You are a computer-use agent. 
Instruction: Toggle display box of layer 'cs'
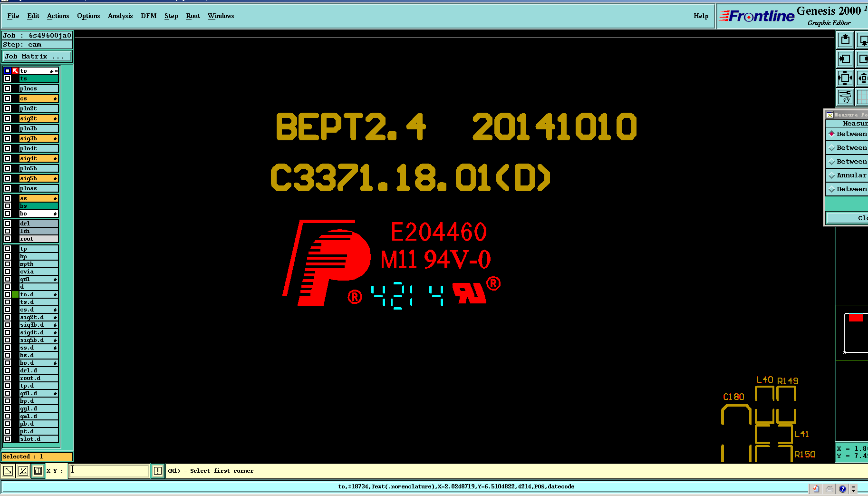click(8, 98)
